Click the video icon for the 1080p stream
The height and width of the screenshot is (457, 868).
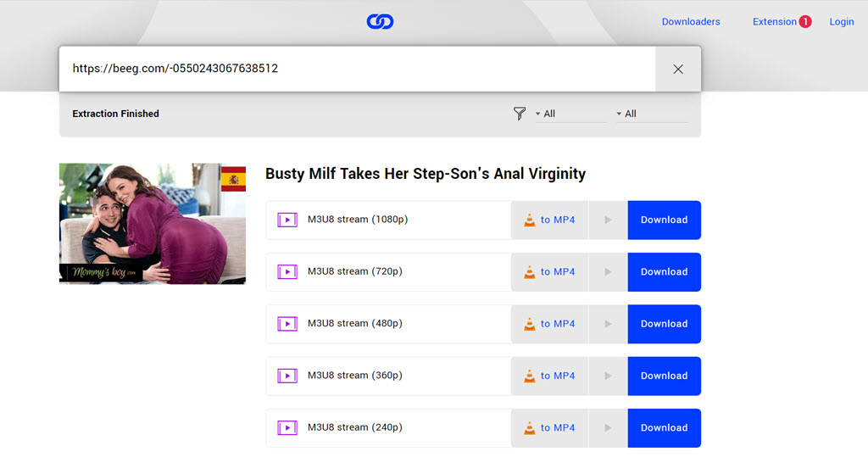(287, 220)
